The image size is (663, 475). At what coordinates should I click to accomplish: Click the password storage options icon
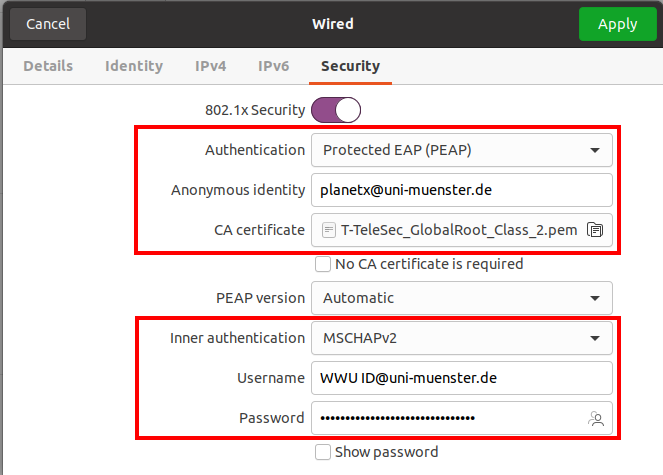[597, 419]
